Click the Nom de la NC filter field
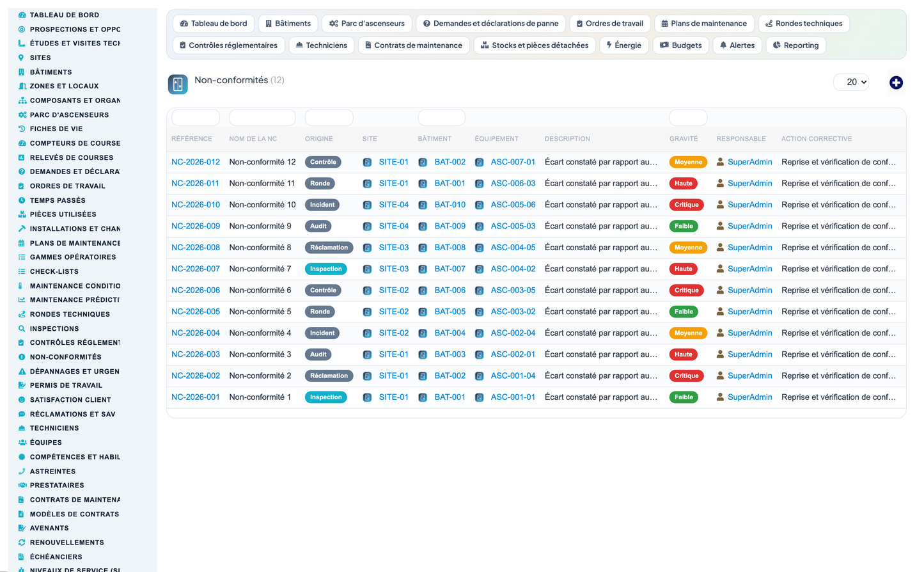The width and height of the screenshot is (924, 572). pyautogui.click(x=262, y=118)
